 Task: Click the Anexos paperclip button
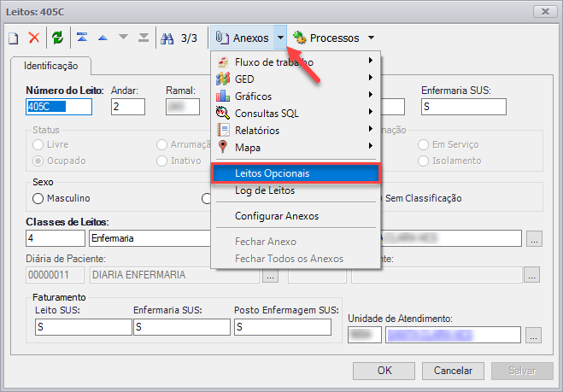(x=242, y=38)
